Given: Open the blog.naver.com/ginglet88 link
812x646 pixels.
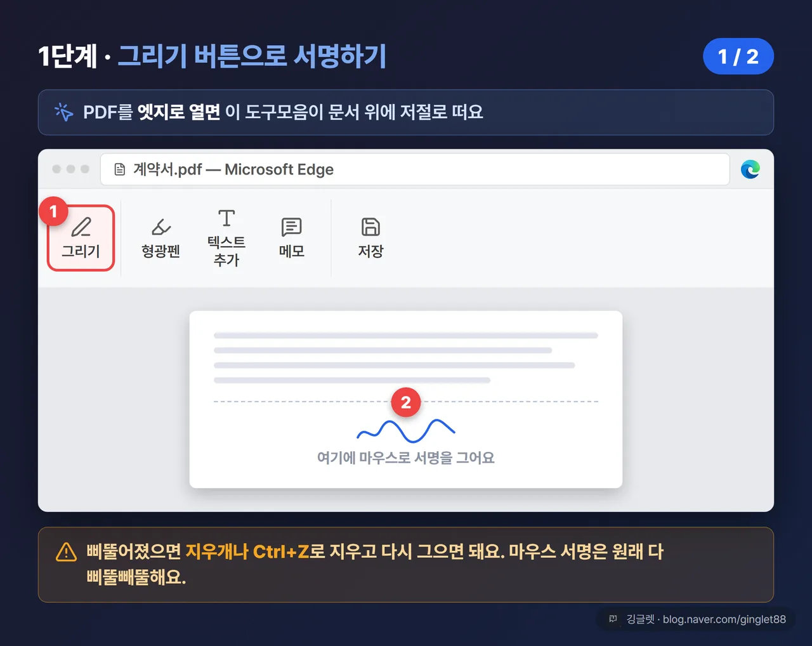Looking at the screenshot, I should tap(724, 619).
